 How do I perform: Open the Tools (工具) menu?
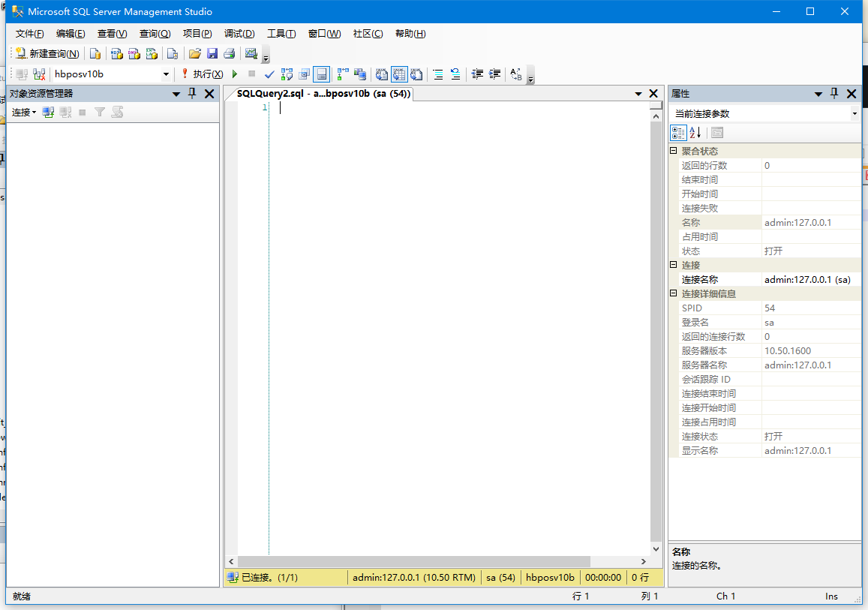tap(281, 34)
